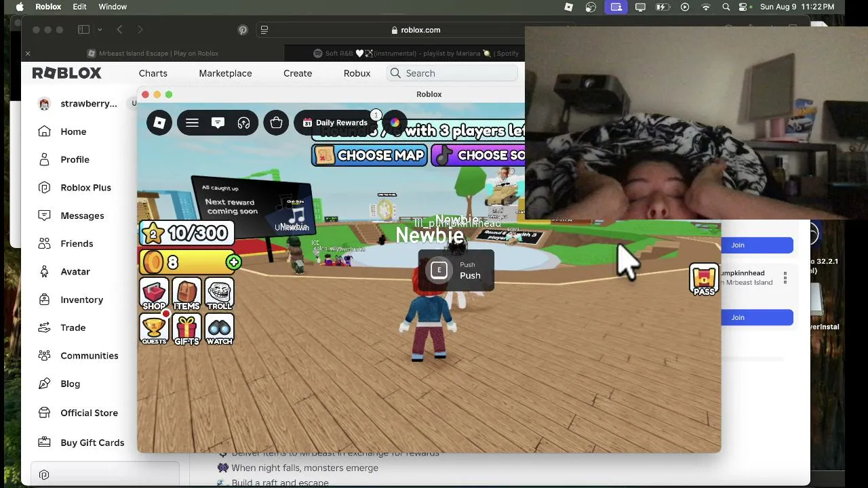Viewport: 868px width, 488px height.
Task: Open the backpack bag icon in game
Action: [x=276, y=123]
